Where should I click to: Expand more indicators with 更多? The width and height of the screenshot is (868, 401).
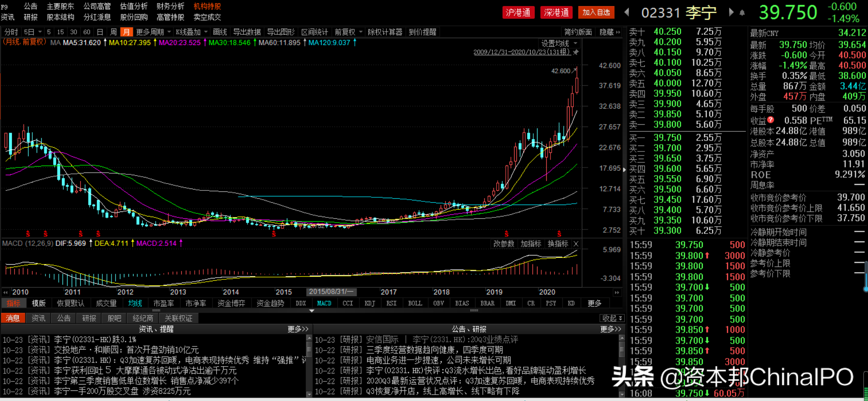pos(594,303)
